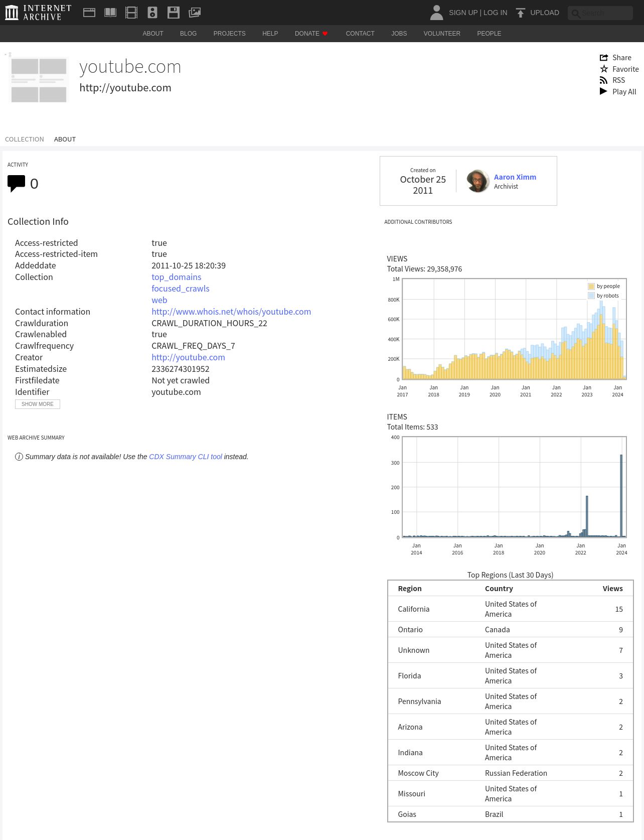Screen dimensions: 644x840
Task: Click the CRAWL_FREQ_DAYS_7 value
Action: 193,346
